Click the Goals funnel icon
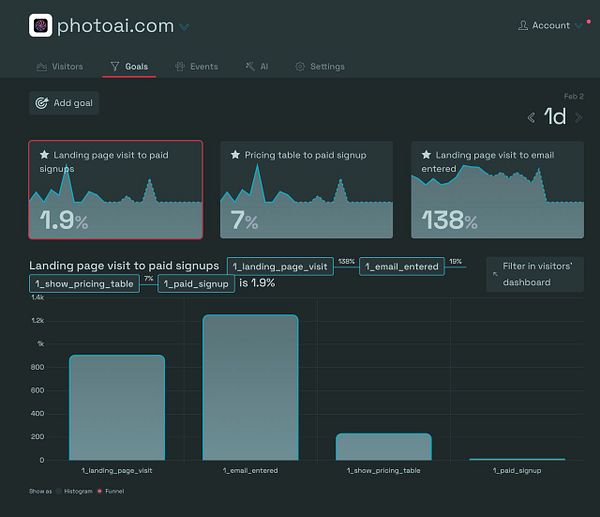Viewport: 600px width, 517px height. point(115,67)
